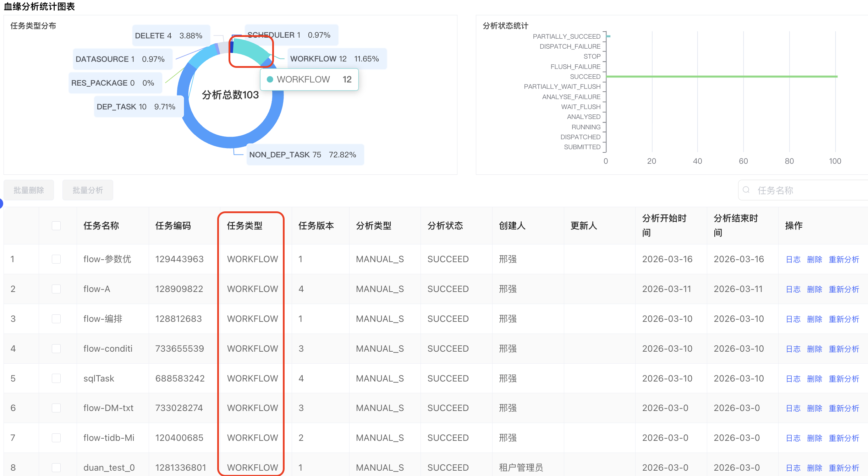Viewport: 868px width, 476px height.
Task: Click 删除 on the flow-tidb-Mi row
Action: (814, 438)
